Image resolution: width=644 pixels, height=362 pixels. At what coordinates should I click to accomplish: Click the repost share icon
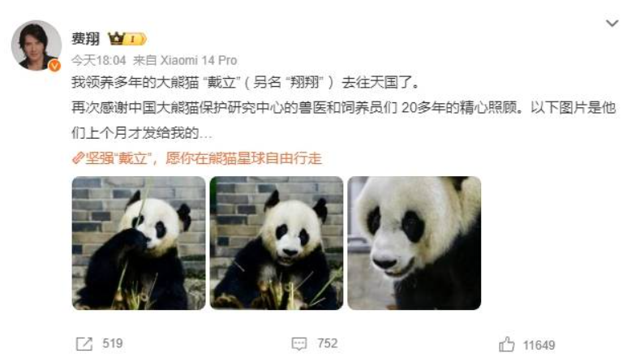pos(84,343)
